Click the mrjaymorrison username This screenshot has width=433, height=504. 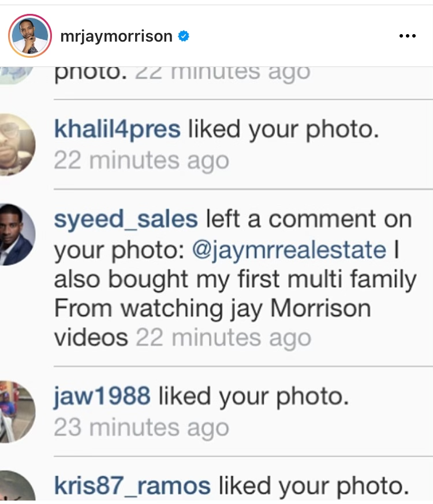116,36
